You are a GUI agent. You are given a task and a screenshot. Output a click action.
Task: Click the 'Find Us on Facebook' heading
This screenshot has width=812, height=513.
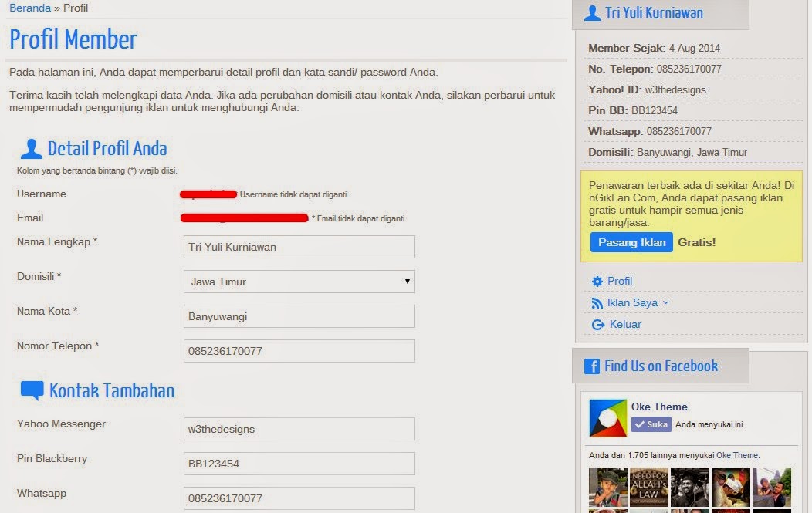point(661,366)
